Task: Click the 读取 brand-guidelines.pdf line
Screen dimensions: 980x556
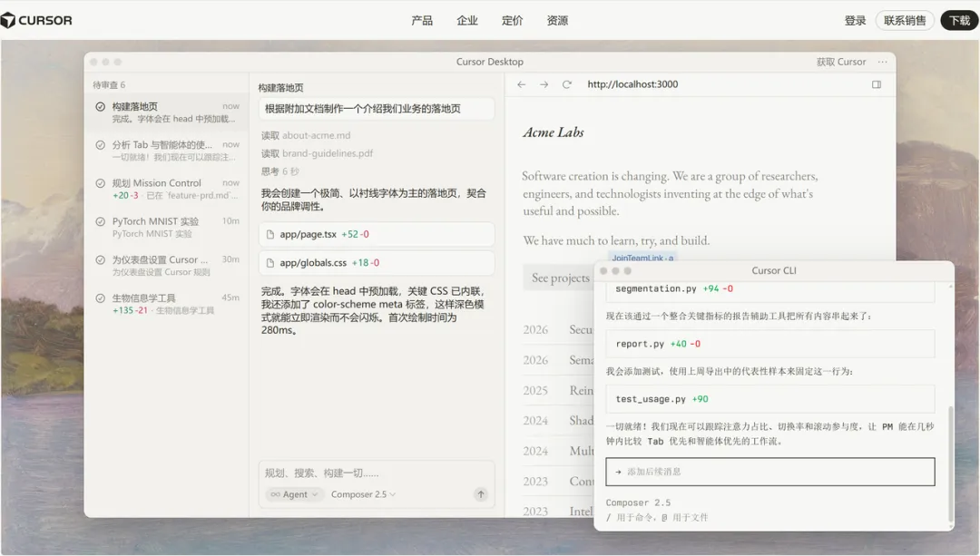Action: pyautogui.click(x=317, y=153)
